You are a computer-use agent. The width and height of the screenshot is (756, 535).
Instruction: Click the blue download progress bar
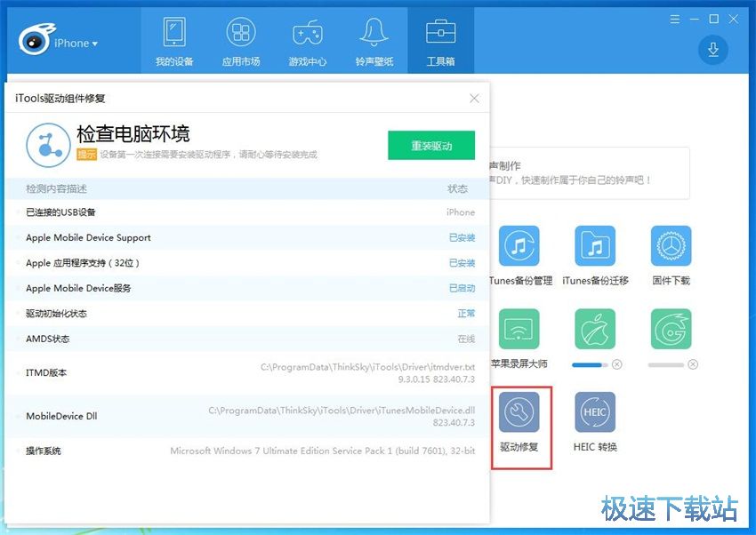click(591, 365)
